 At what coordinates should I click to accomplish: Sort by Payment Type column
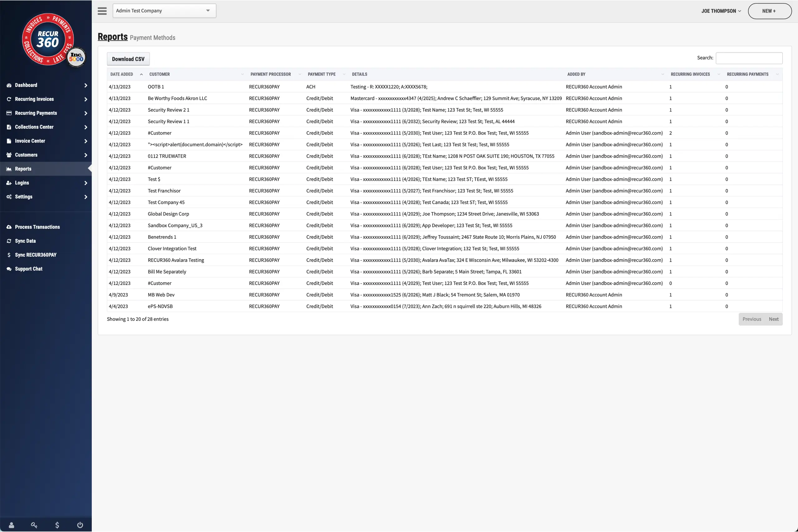[x=327, y=74]
